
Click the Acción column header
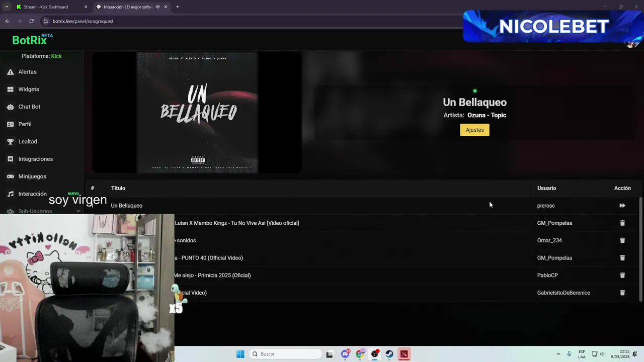pyautogui.click(x=622, y=188)
